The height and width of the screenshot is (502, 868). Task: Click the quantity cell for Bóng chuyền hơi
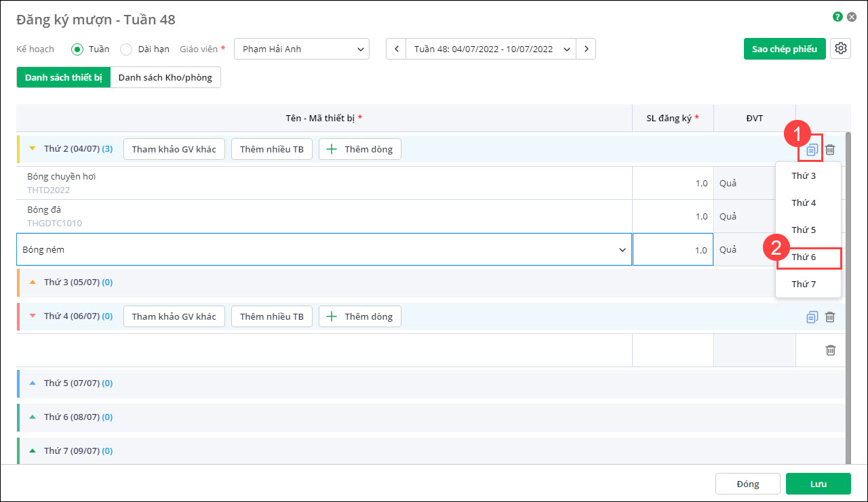[673, 183]
